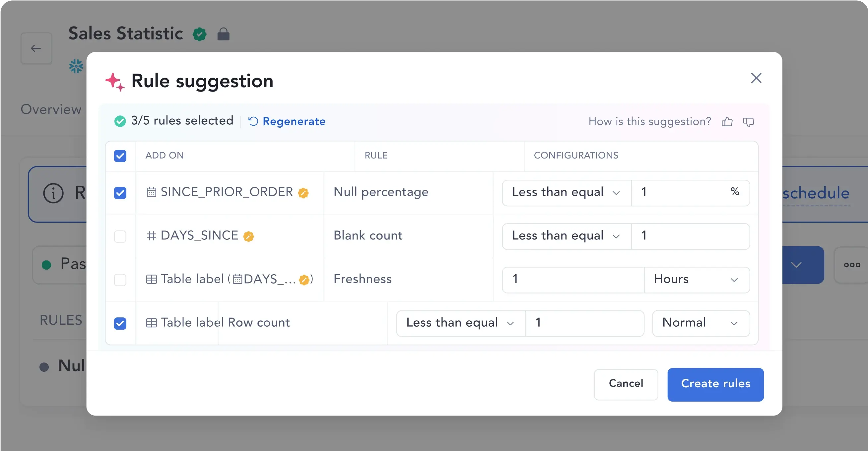This screenshot has height=451, width=868.
Task: Check the Freshness rule checkbox
Action: [120, 280]
